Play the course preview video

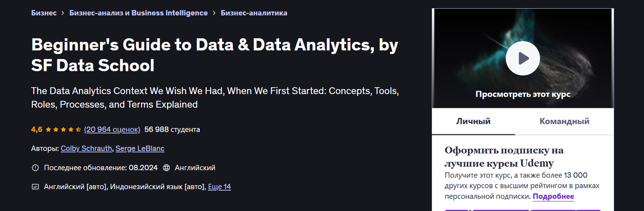click(x=523, y=58)
